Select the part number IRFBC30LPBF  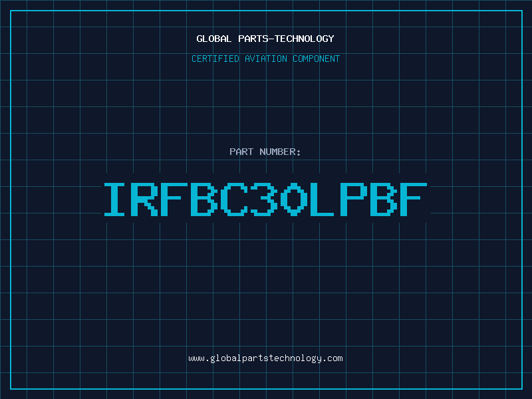[265, 199]
